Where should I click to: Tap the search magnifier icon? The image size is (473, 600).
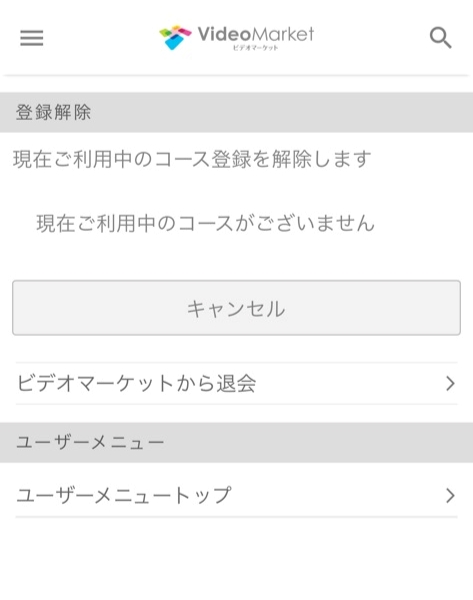pyautogui.click(x=440, y=38)
